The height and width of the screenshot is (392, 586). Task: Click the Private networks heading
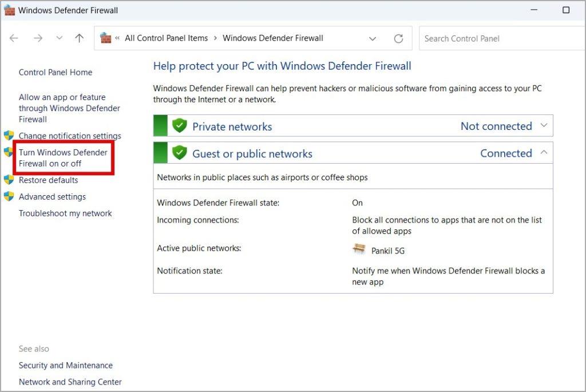pos(232,126)
